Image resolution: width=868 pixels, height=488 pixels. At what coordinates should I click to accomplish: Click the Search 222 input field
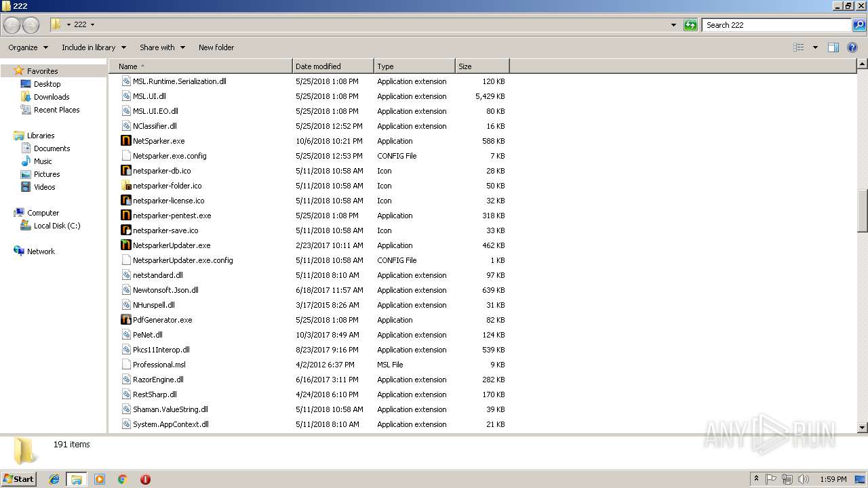coord(776,25)
